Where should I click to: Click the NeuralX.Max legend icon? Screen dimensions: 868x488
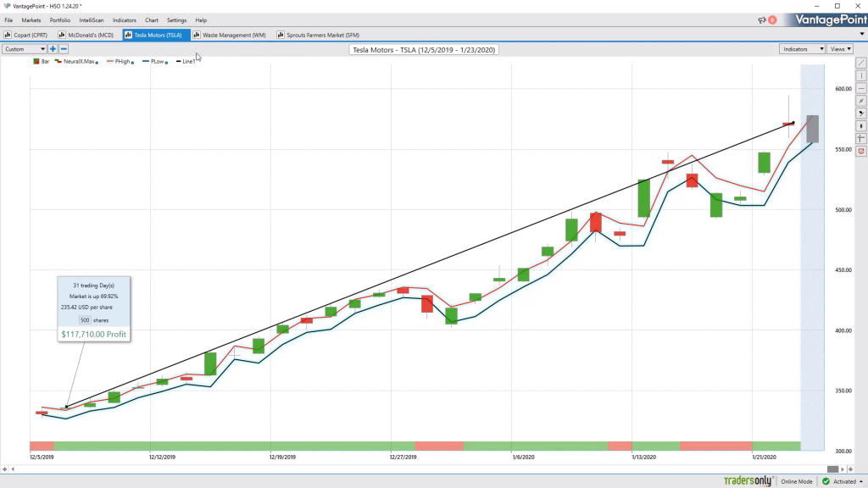click(58, 61)
